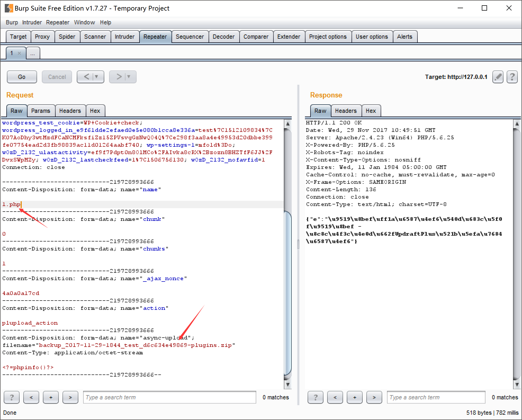Switch to the Spider tab
This screenshot has width=522, height=420.
click(x=67, y=37)
